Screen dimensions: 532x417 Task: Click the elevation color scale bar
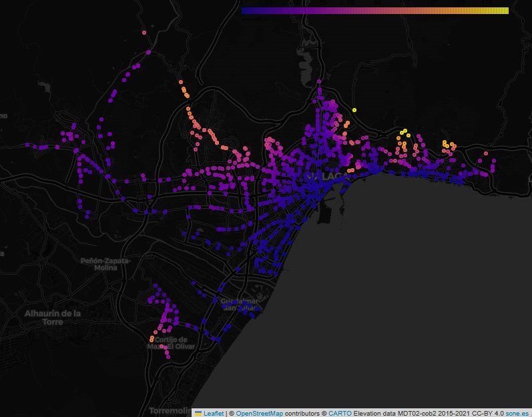tap(375, 11)
